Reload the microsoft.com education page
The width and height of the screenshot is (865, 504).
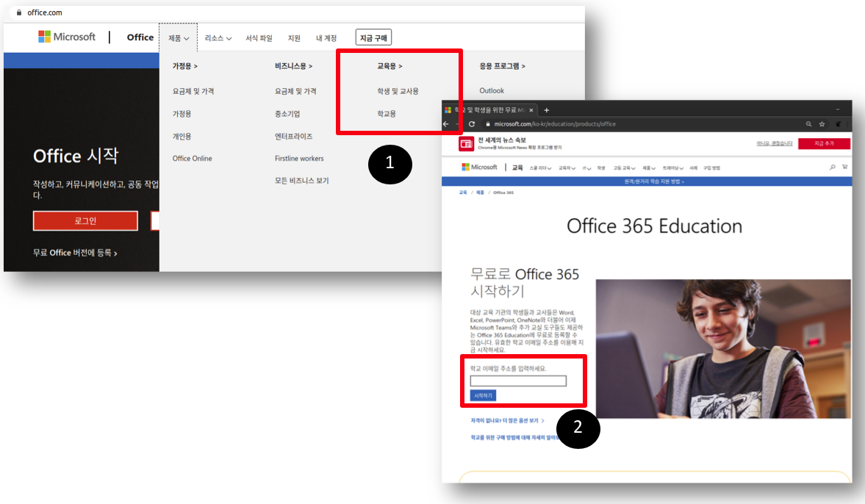[x=472, y=124]
